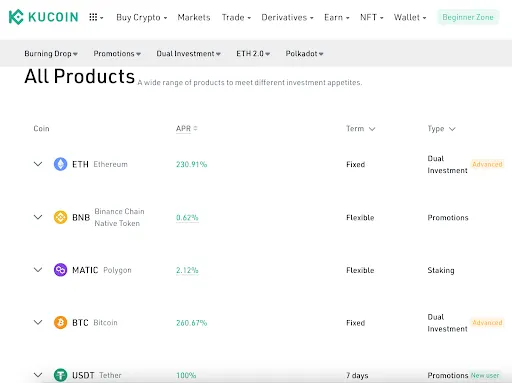
Task: Click Flexible term in BNB row
Action: 360,218
